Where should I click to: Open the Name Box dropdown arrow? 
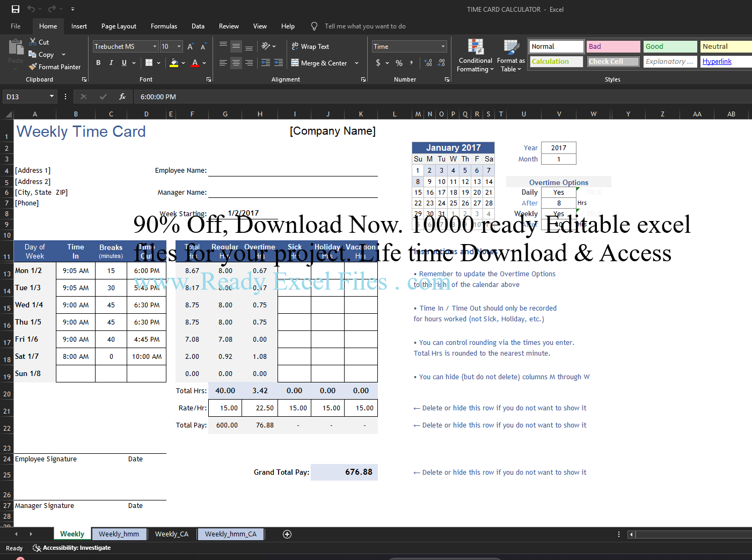(52, 97)
